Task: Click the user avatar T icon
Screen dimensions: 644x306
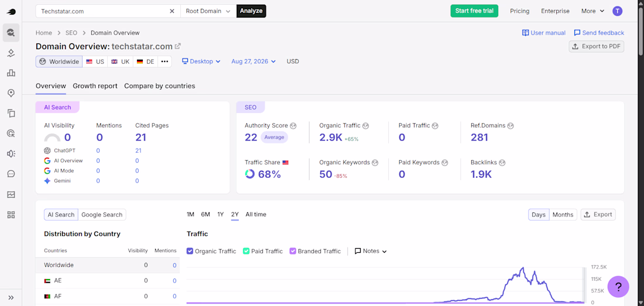Action: tap(617, 11)
